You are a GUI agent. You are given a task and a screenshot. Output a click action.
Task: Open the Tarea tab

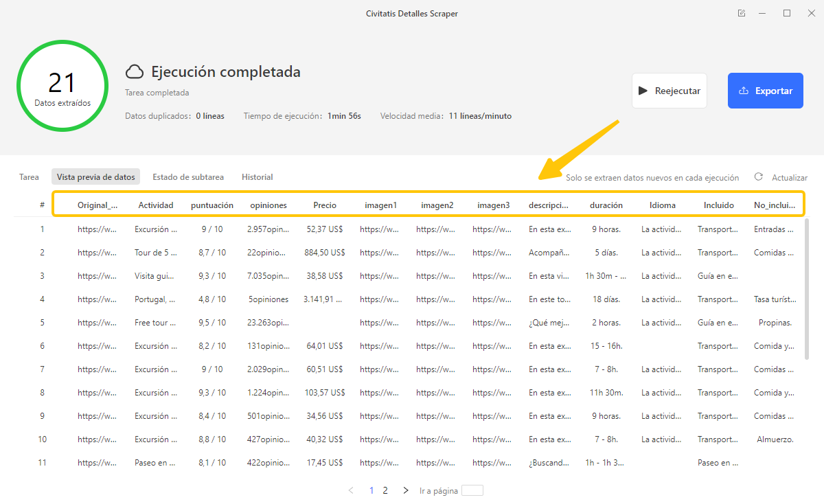29,177
